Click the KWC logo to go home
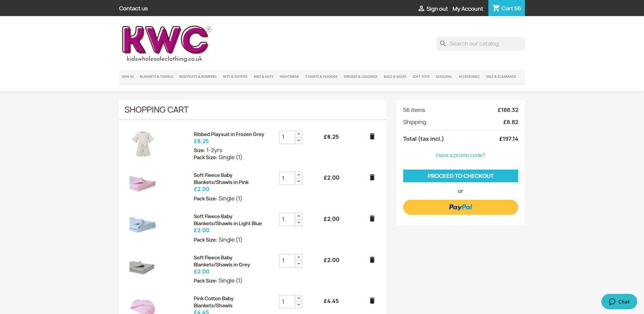 click(166, 44)
